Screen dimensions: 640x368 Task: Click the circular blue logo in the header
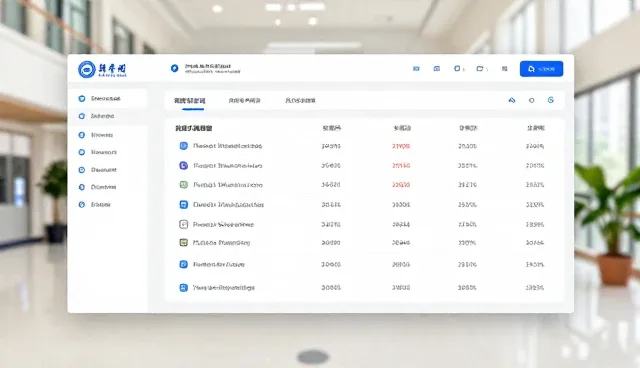click(x=87, y=69)
